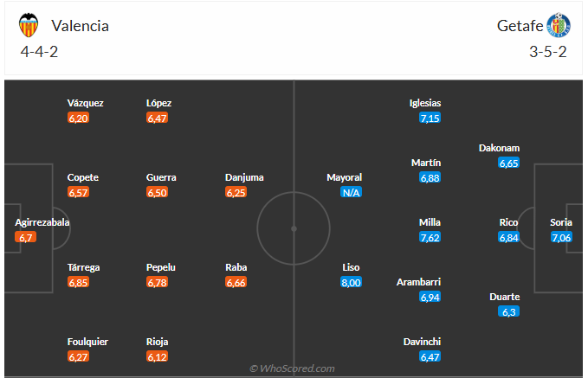588x378 pixels.
Task: Click Milla's 7,62 rating badge
Action: pos(430,237)
